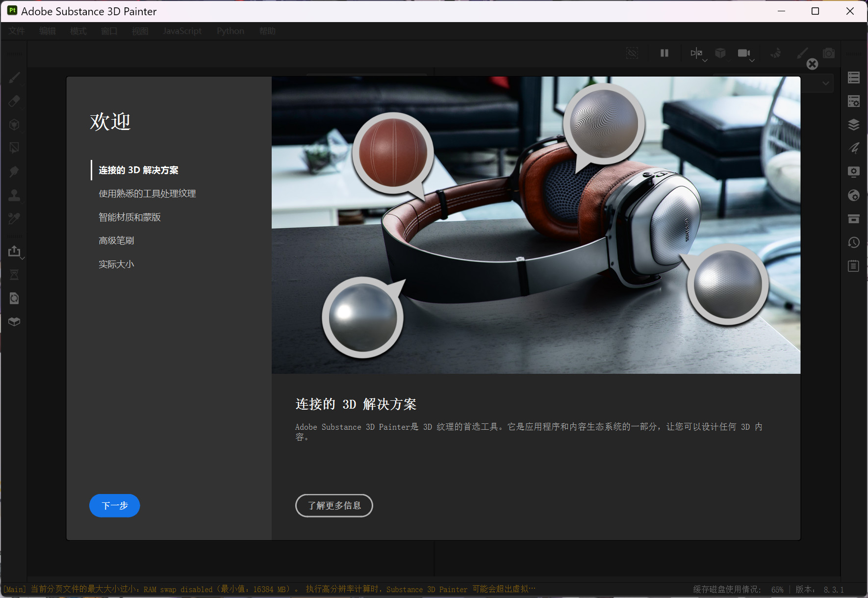The image size is (868, 598).
Task: Select the 连接的 3D 解决方案 section
Action: pos(138,170)
